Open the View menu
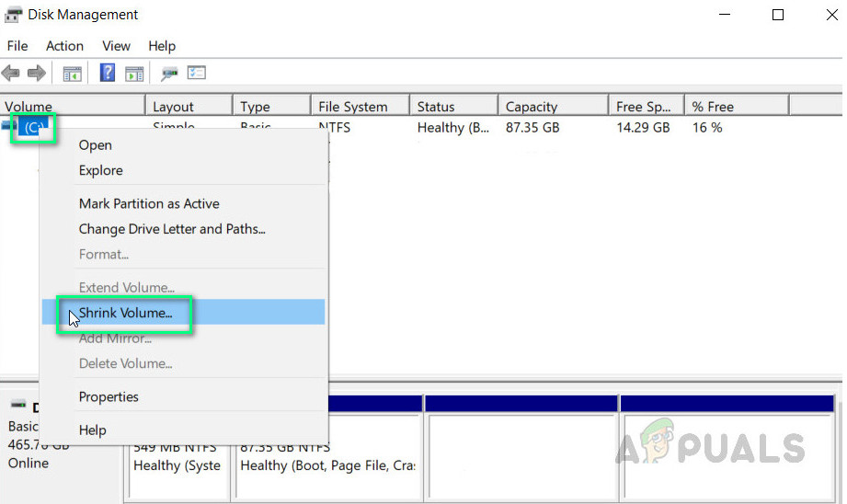Viewport: 847px width, 504px height. pyautogui.click(x=116, y=46)
